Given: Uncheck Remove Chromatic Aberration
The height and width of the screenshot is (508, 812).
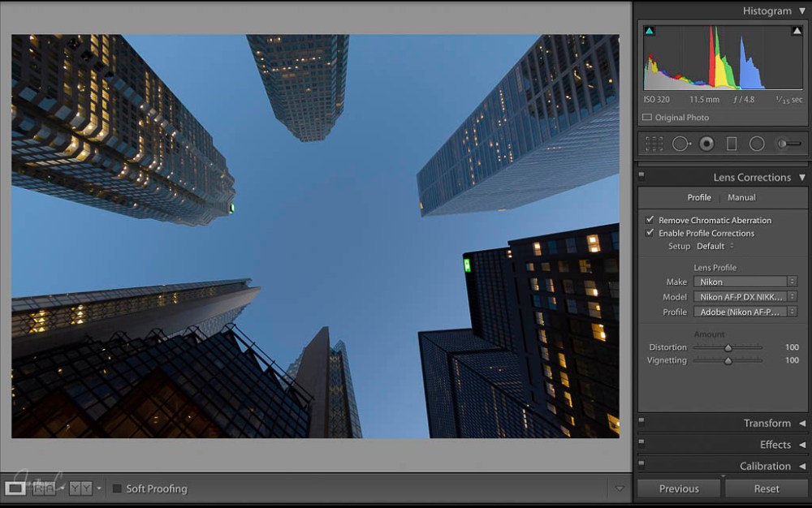Looking at the screenshot, I should coord(650,219).
